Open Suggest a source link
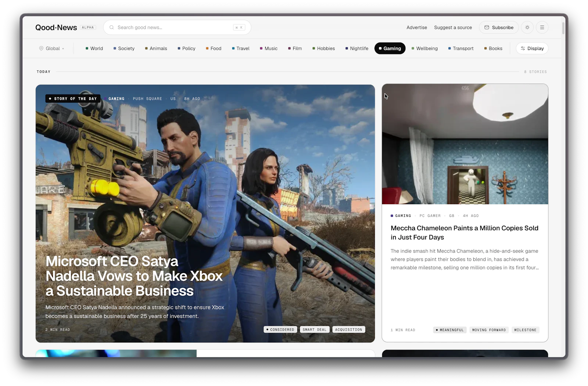 pos(453,28)
